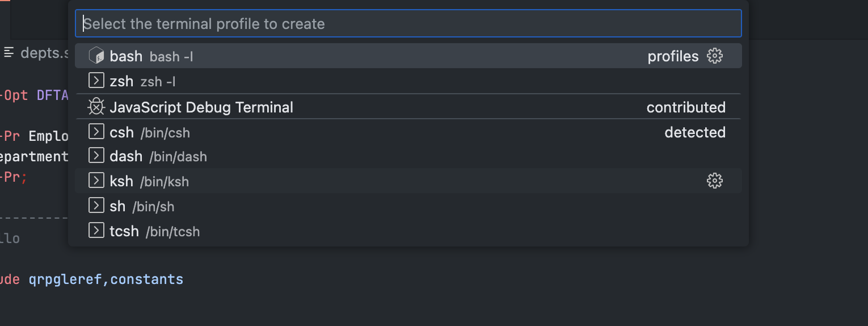Click the csh terminal icon
Image resolution: width=868 pixels, height=326 pixels.
pos(96,132)
